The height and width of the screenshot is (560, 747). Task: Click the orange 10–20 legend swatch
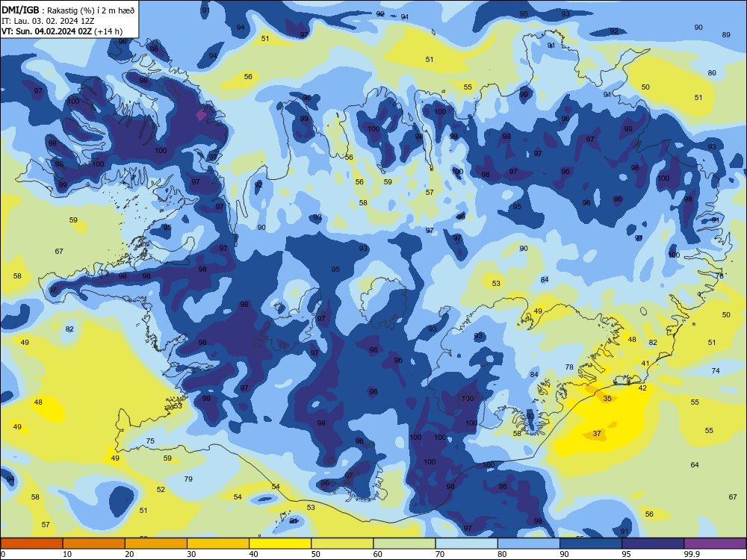tap(94, 544)
